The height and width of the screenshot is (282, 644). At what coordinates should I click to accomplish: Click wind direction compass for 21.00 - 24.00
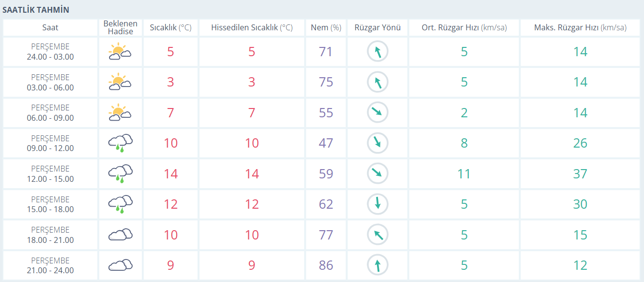(x=378, y=265)
